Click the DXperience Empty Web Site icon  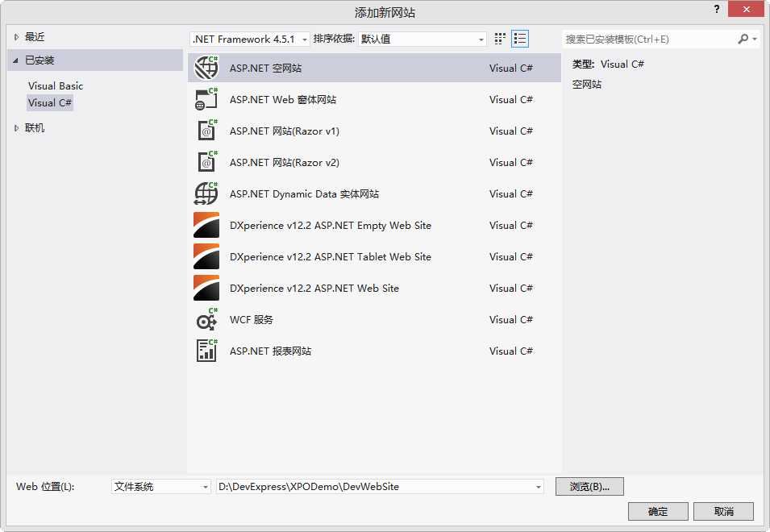206,225
